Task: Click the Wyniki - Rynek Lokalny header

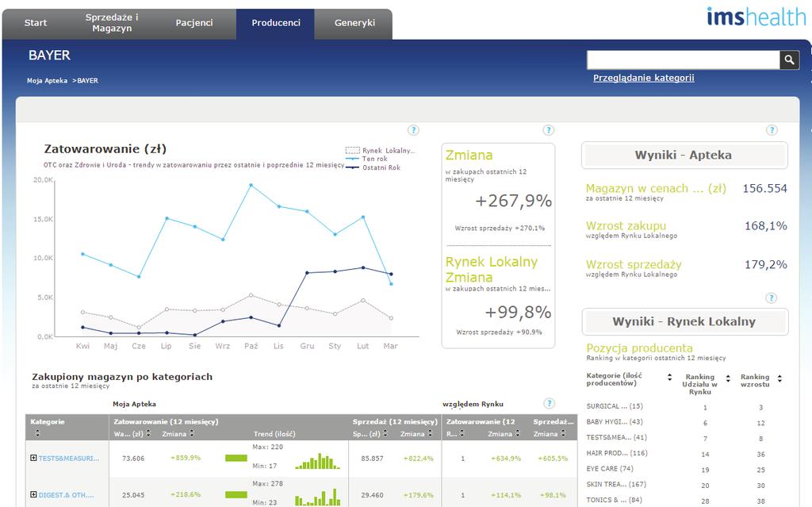Action: coord(684,321)
